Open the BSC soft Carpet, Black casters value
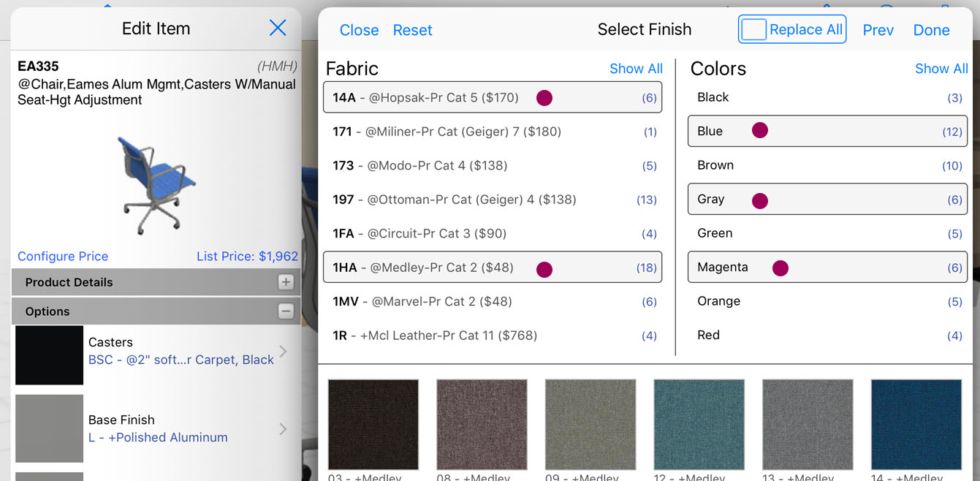980x481 pixels. pyautogui.click(x=181, y=360)
